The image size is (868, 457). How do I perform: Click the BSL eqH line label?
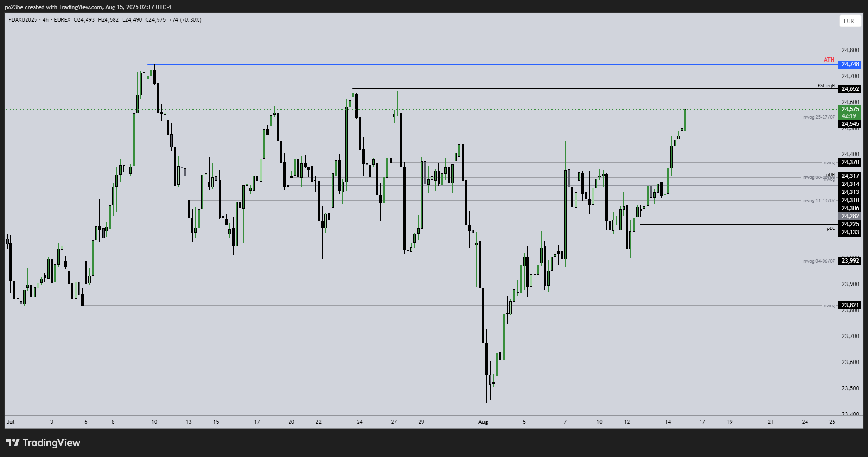click(x=826, y=86)
